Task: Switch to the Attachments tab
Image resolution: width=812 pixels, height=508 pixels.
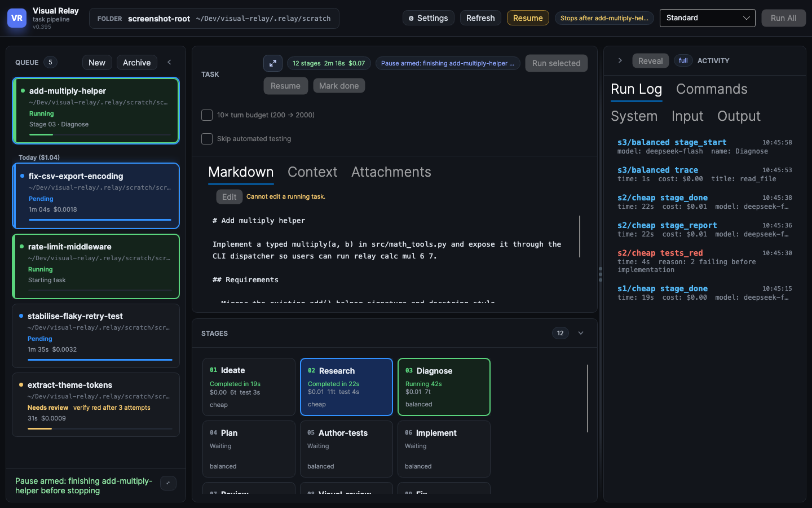Action: 391,172
